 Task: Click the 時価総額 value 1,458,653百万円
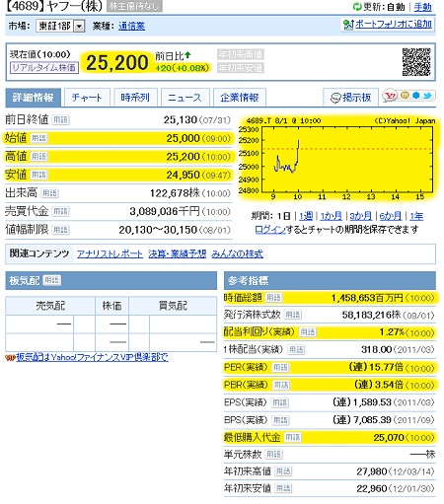[x=366, y=298]
